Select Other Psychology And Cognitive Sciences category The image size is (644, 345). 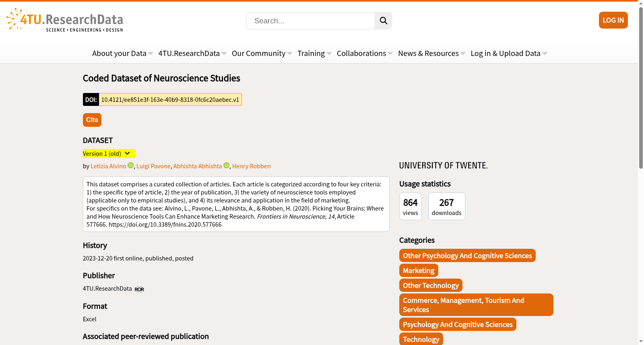tap(467, 256)
